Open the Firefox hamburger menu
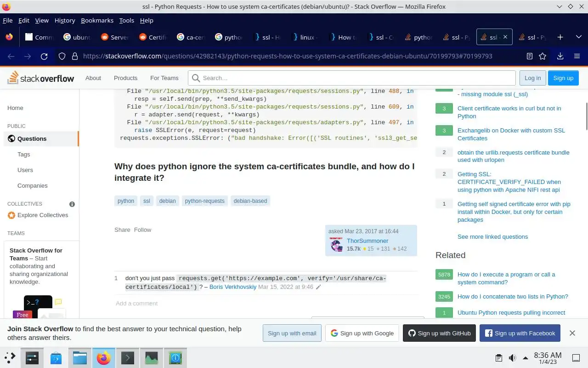The width and height of the screenshot is (588, 368). click(x=577, y=56)
